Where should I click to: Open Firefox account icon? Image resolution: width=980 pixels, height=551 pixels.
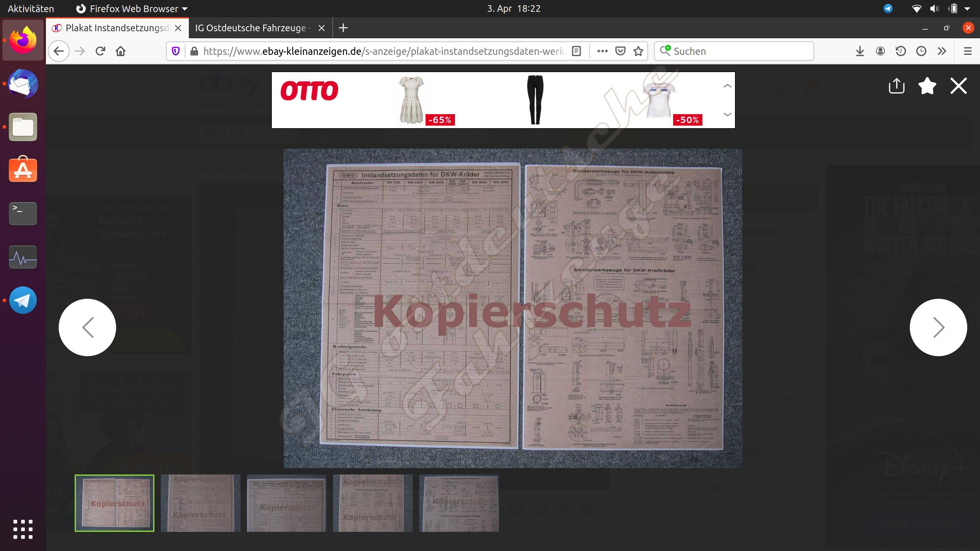[880, 51]
